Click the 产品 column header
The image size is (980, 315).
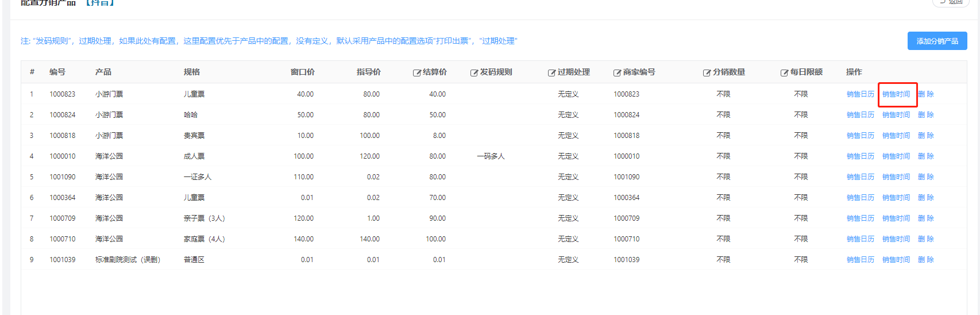(103, 72)
